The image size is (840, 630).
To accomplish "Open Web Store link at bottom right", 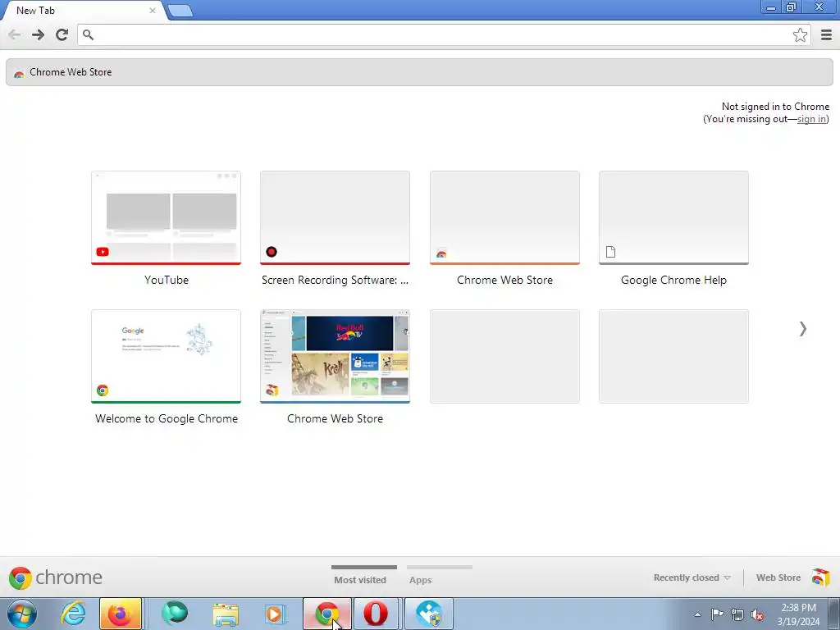I will 778,577.
